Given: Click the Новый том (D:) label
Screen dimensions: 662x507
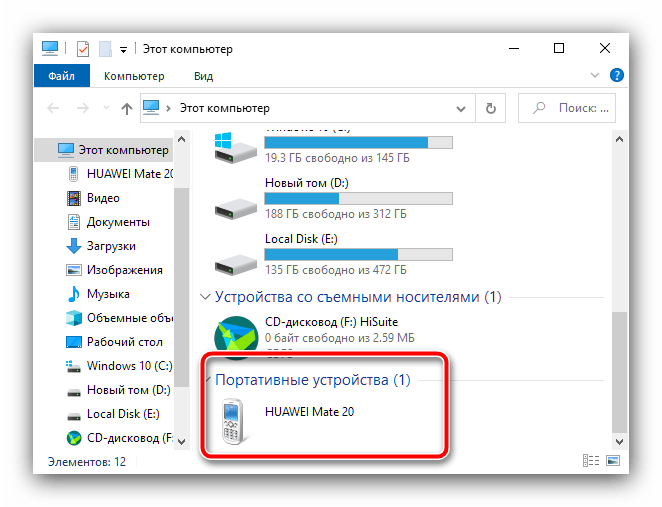Looking at the screenshot, I should pos(307,183).
